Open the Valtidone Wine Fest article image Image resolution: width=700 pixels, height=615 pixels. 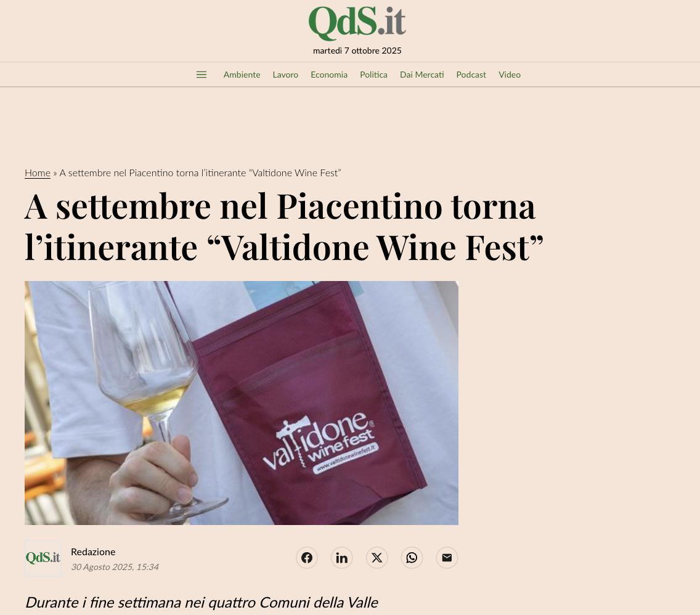[x=242, y=402]
